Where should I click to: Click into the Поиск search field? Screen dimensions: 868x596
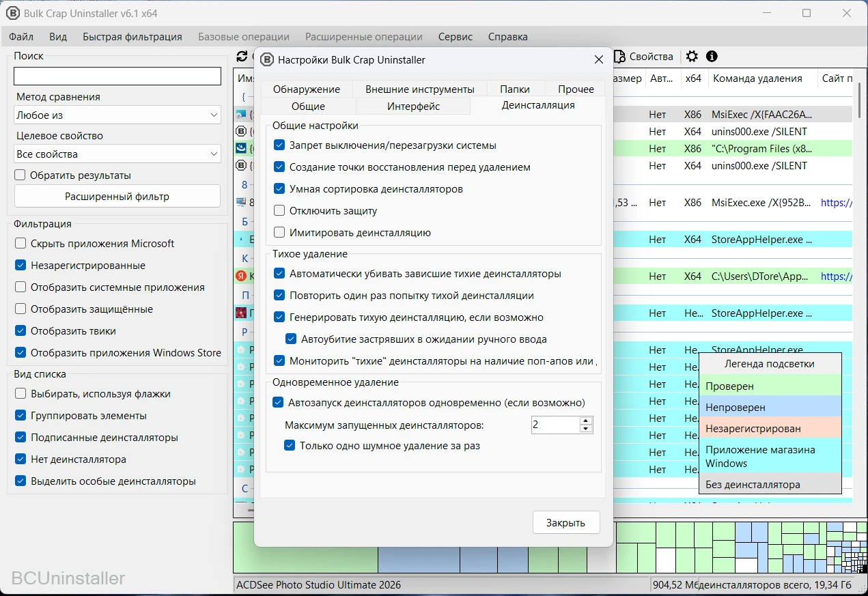(x=117, y=76)
